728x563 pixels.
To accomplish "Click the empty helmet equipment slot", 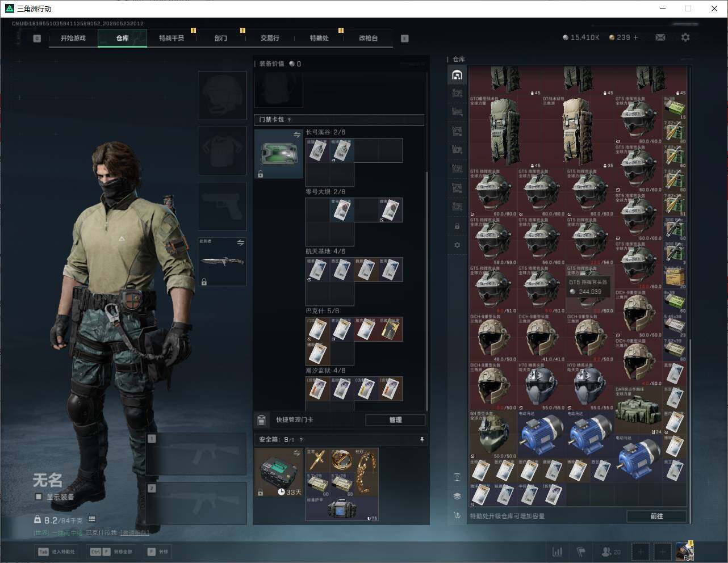I will tap(222, 95).
